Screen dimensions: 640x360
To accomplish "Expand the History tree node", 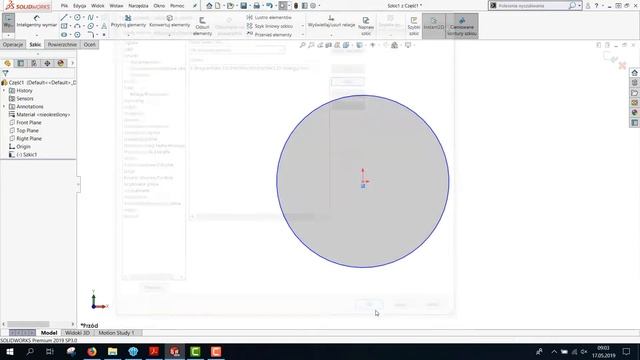I will [x=4, y=91].
